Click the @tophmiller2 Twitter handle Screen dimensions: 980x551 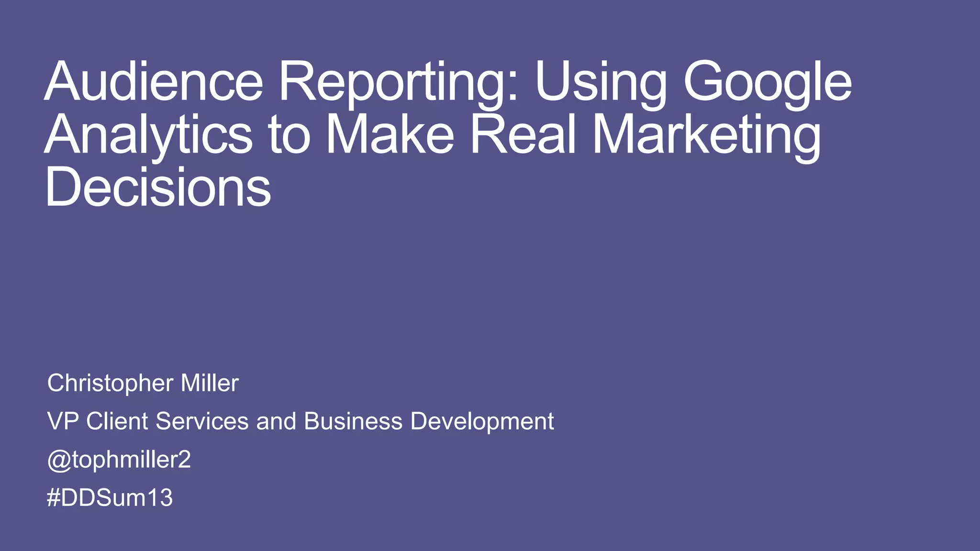click(x=119, y=460)
